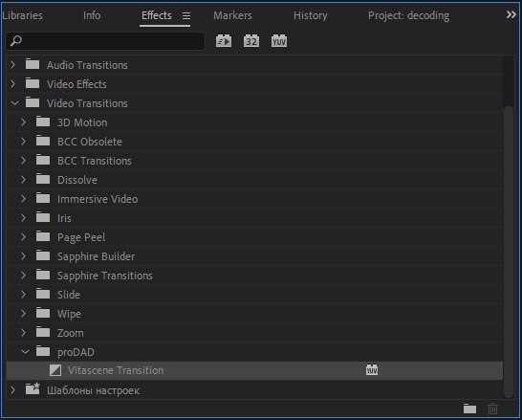
Task: Click the Sapphire Builder folder icon
Action: [x=43, y=255]
